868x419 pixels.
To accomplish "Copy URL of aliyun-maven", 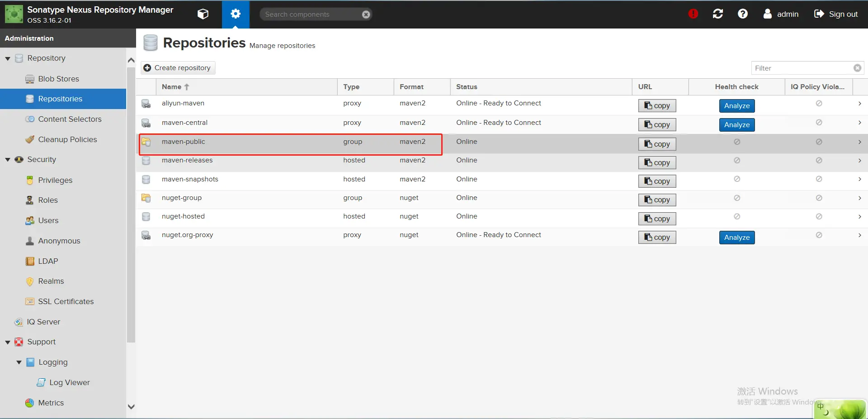I will 657,105.
